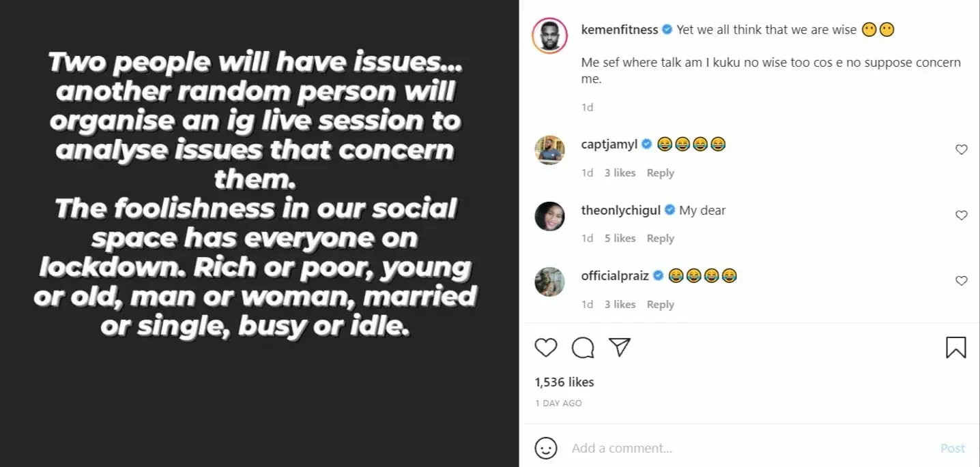View the 1,536 likes list
This screenshot has height=467, width=980.
[564, 382]
